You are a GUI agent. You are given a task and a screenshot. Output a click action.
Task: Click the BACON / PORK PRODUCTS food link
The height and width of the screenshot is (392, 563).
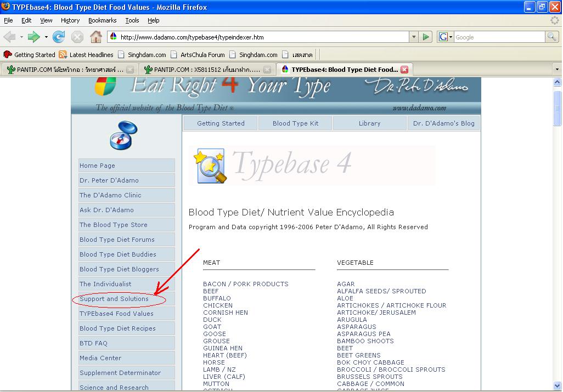coord(246,284)
